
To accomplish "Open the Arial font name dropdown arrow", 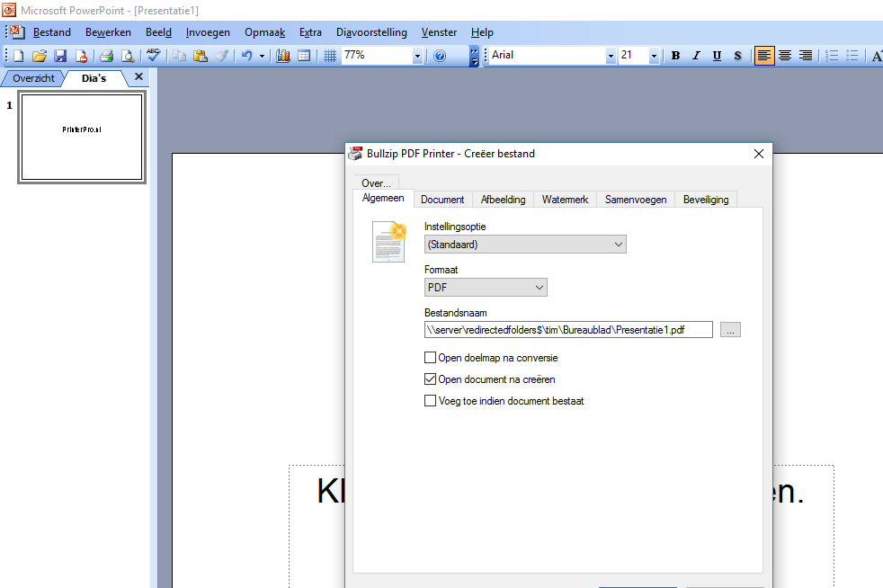I will [611, 56].
